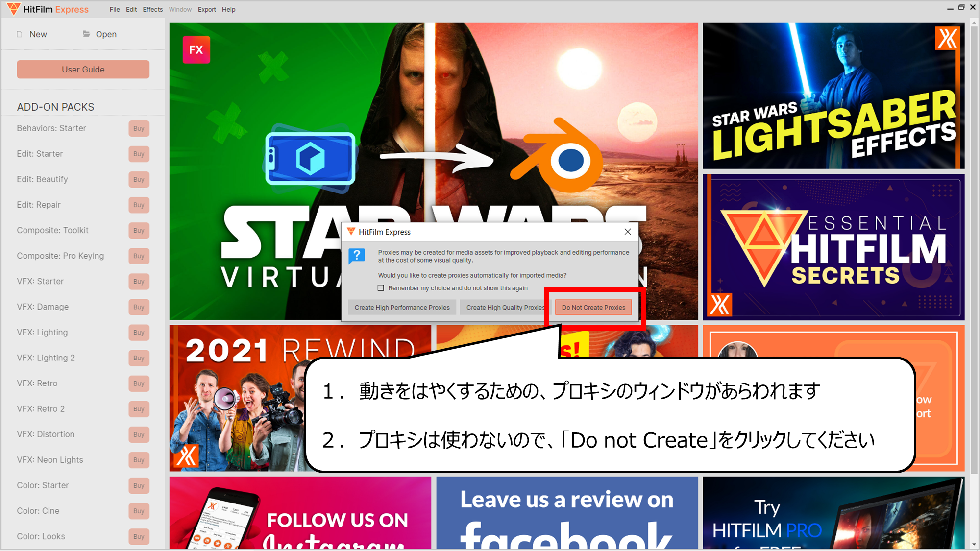The width and height of the screenshot is (980, 551).
Task: Select VFX: Neon Lights label
Action: tap(50, 460)
